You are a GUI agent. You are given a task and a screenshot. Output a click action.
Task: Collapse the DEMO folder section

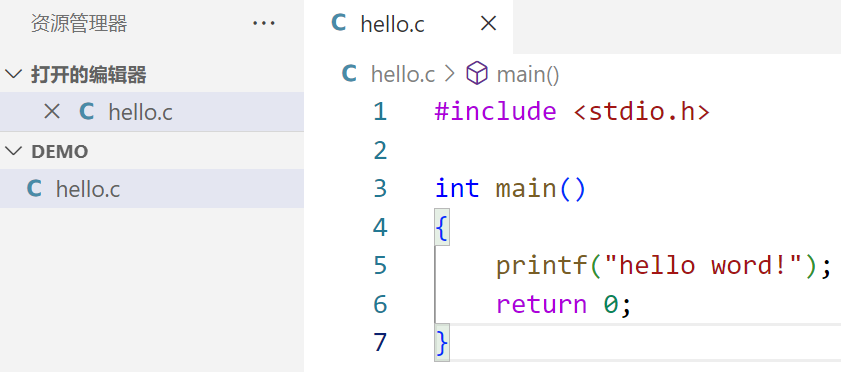(13, 151)
